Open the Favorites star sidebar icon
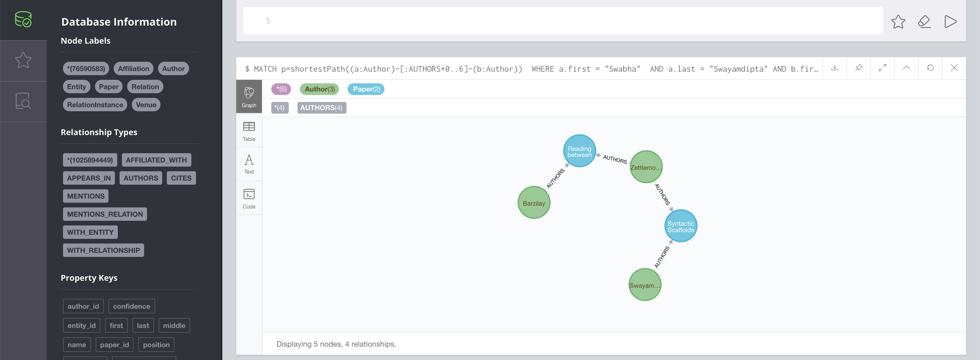Screen dimensions: 980x360 (23, 60)
